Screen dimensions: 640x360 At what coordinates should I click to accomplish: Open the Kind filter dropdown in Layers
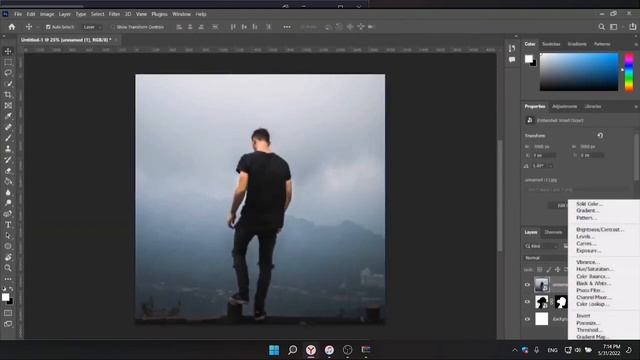pyautogui.click(x=541, y=246)
